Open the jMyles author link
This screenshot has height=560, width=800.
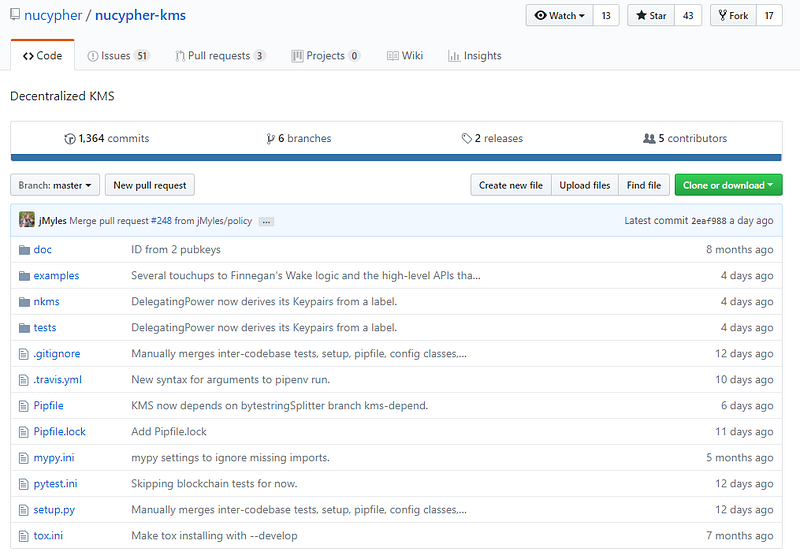pos(53,221)
